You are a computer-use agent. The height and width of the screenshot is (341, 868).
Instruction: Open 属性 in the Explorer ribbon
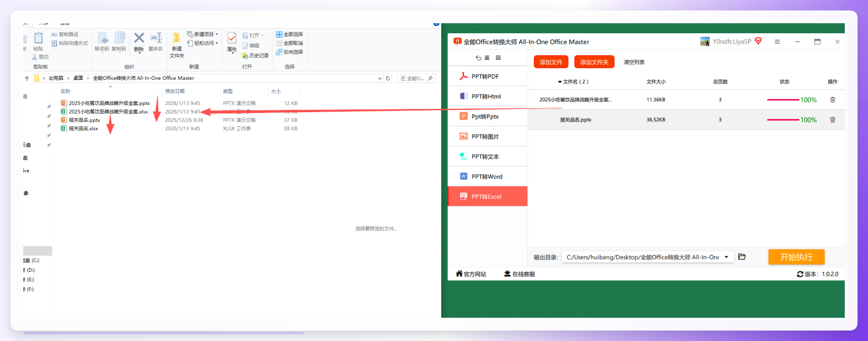(232, 42)
